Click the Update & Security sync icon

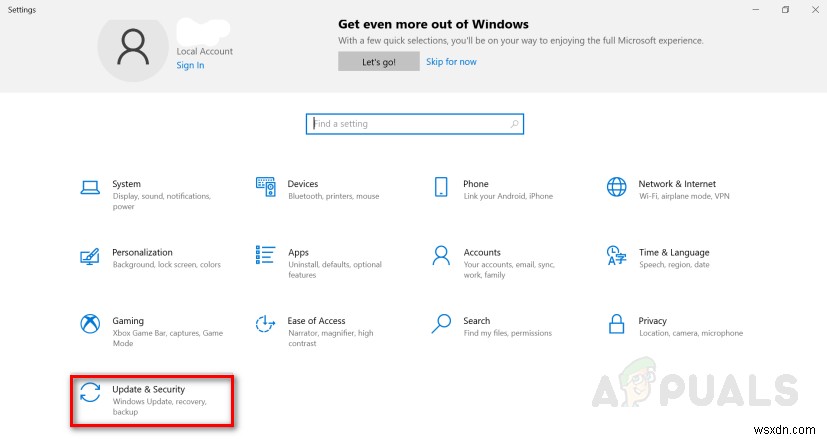pos(90,393)
